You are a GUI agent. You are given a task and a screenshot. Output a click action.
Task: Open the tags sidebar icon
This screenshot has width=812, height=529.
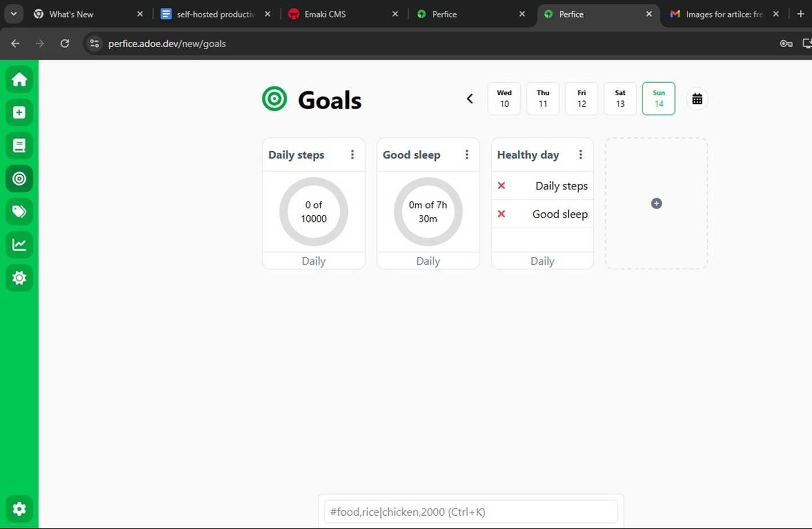[19, 212]
